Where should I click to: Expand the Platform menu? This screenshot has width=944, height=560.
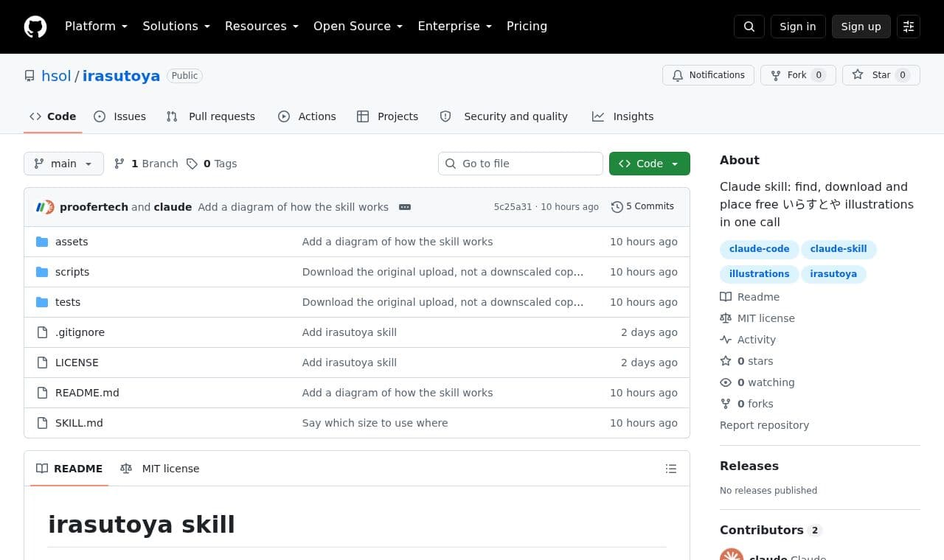pos(96,27)
